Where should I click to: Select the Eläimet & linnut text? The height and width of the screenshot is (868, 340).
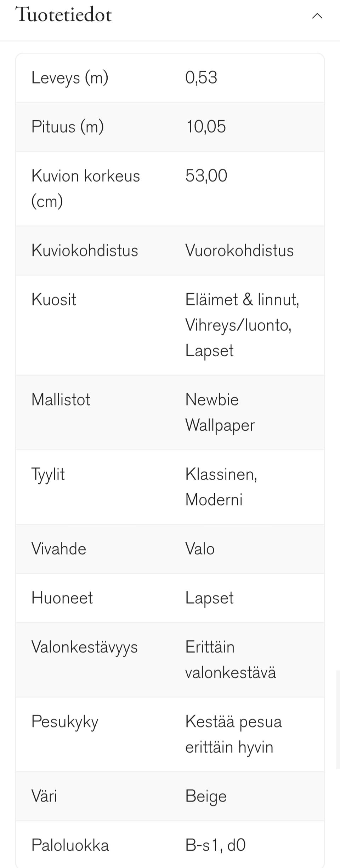[x=243, y=299]
